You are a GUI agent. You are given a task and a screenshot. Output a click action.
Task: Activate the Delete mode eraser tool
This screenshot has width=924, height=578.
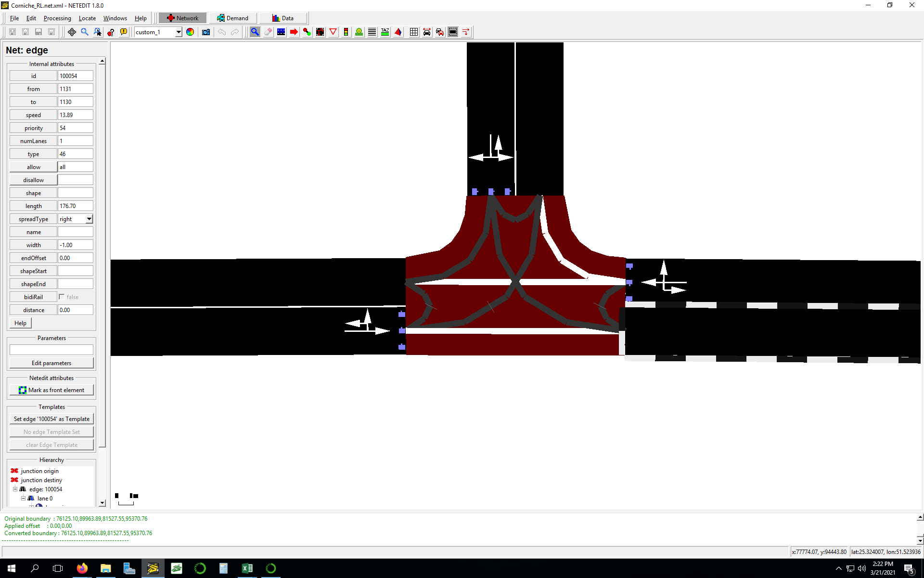[268, 32]
